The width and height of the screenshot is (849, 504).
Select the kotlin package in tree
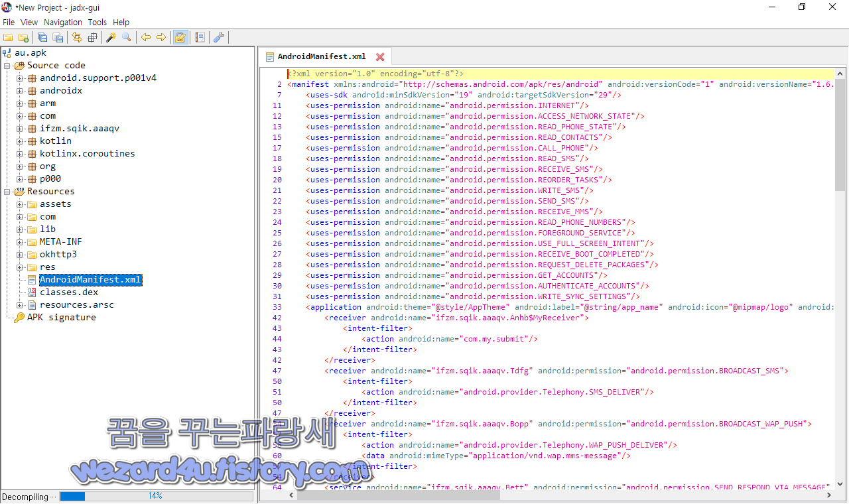56,141
